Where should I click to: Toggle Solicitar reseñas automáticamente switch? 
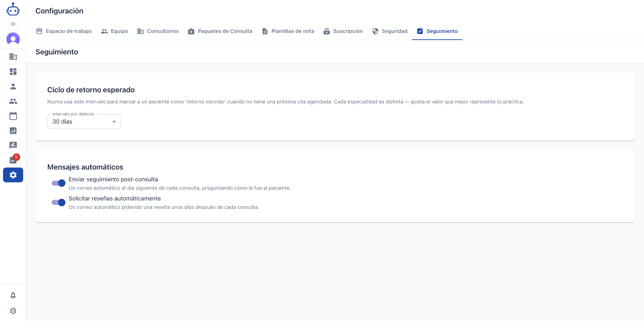[x=58, y=202]
